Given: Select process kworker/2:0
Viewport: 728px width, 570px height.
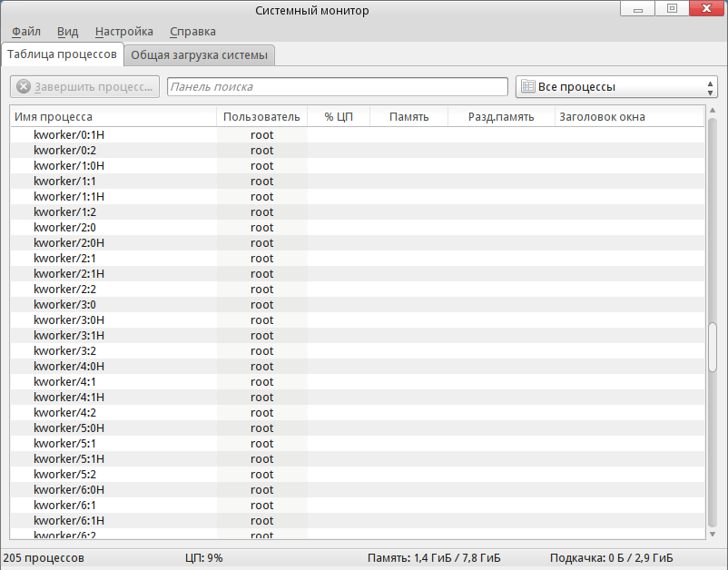Looking at the screenshot, I should tap(358, 228).
